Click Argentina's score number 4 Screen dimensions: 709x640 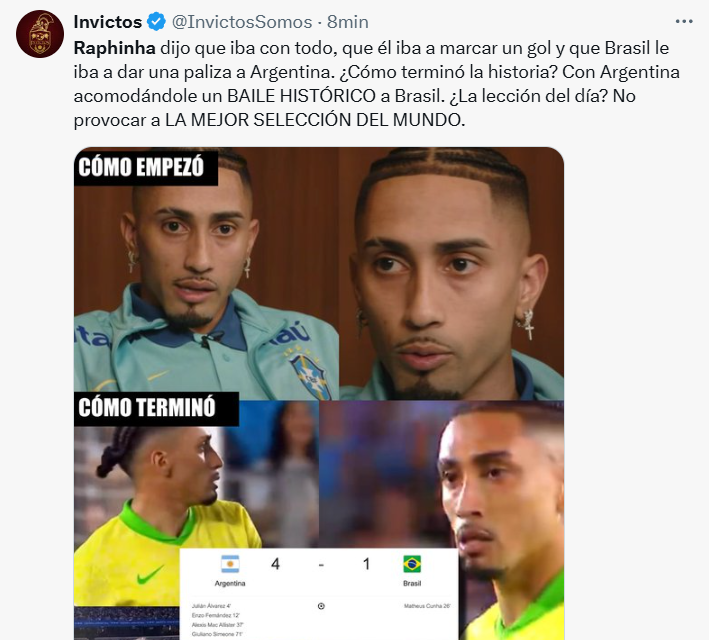[x=275, y=564]
